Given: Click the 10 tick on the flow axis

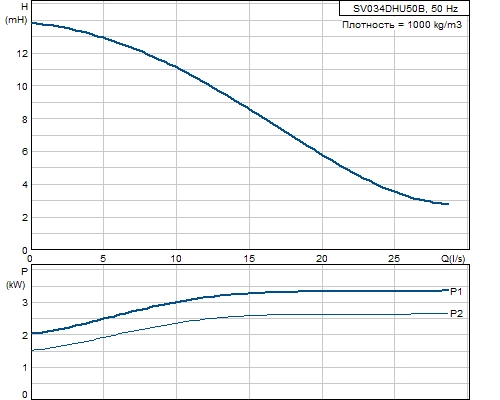Looking at the screenshot, I should (176, 259).
